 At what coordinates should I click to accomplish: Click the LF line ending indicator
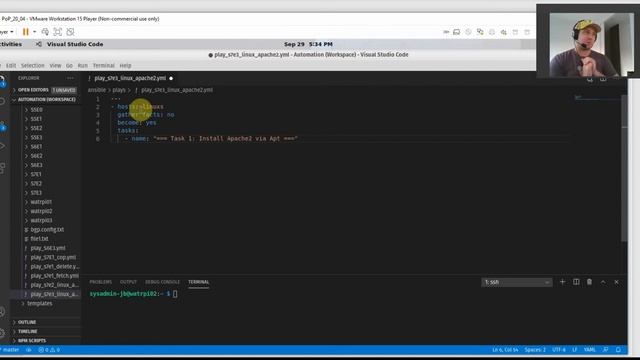575,350
